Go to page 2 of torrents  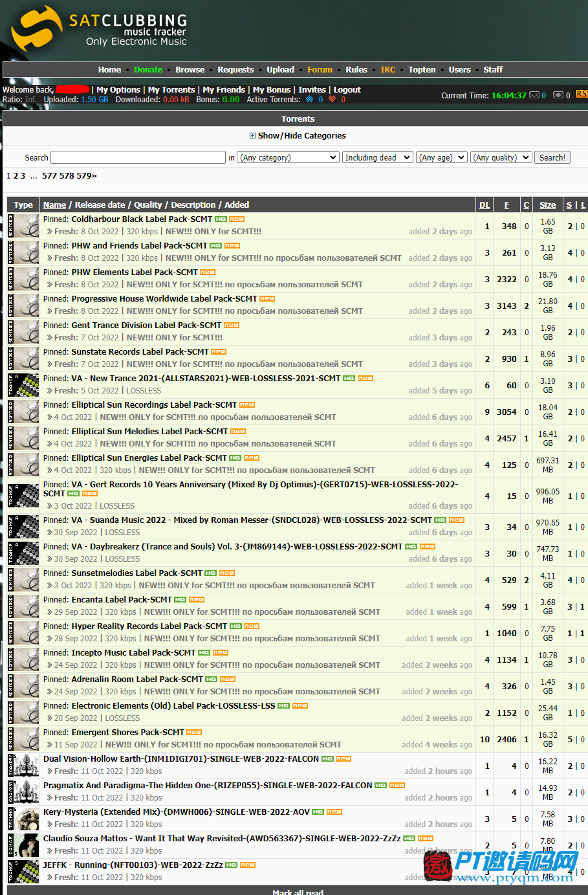coord(16,176)
